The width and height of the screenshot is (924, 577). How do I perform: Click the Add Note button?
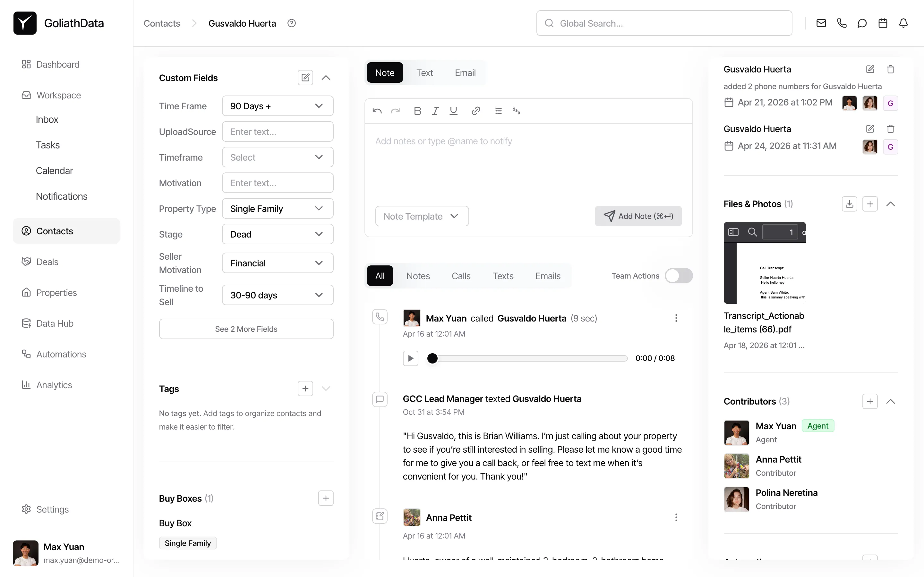pos(638,216)
